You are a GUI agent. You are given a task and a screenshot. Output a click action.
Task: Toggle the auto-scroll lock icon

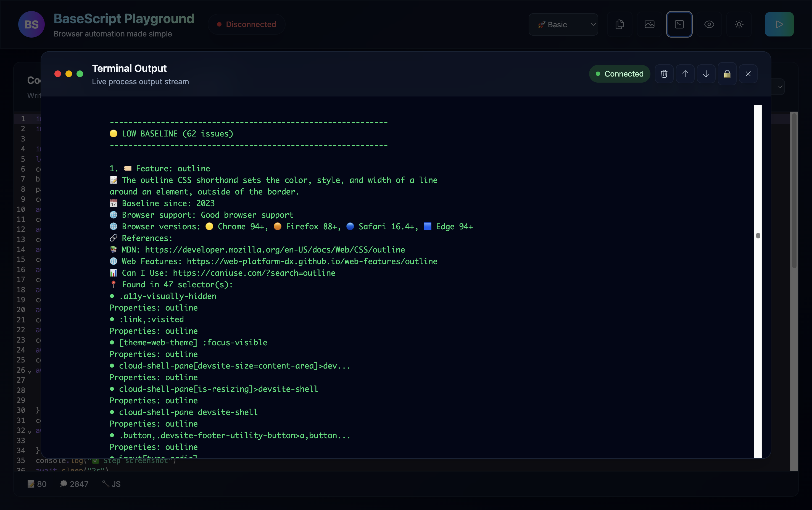coord(727,74)
